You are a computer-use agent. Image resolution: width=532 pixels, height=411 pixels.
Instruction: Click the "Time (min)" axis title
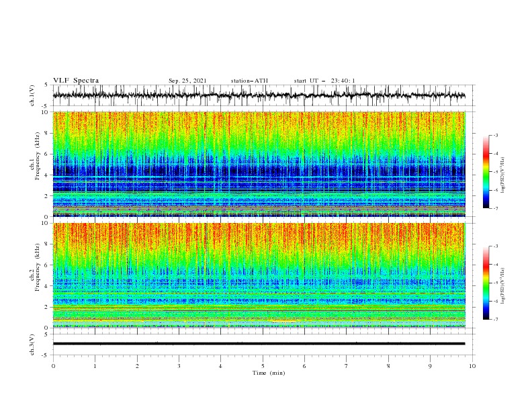(x=269, y=373)
